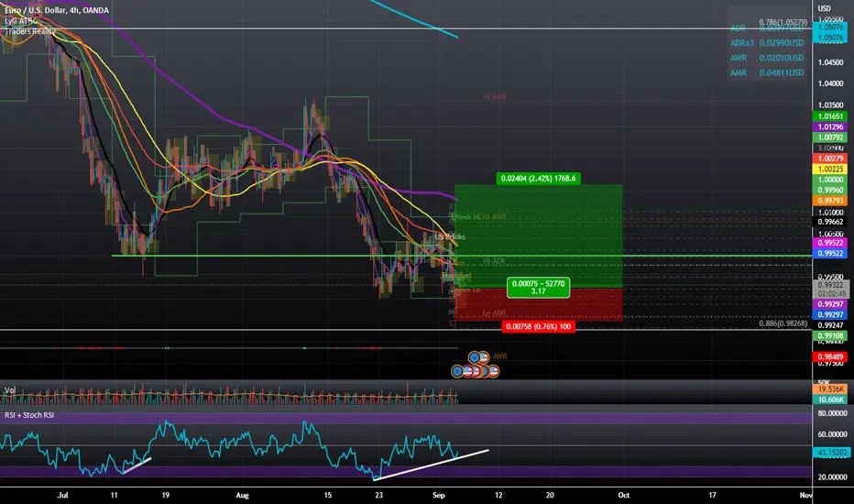Image resolution: width=854 pixels, height=504 pixels.
Task: Click the 20.00000 level on RSI scale
Action: 833,477
